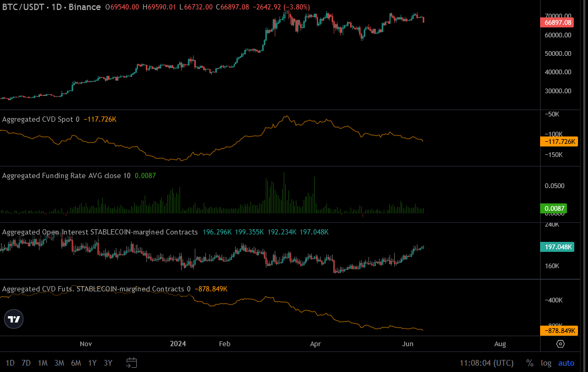The width and height of the screenshot is (588, 372).
Task: Click the 160K open interest axis value
Action: click(x=552, y=266)
